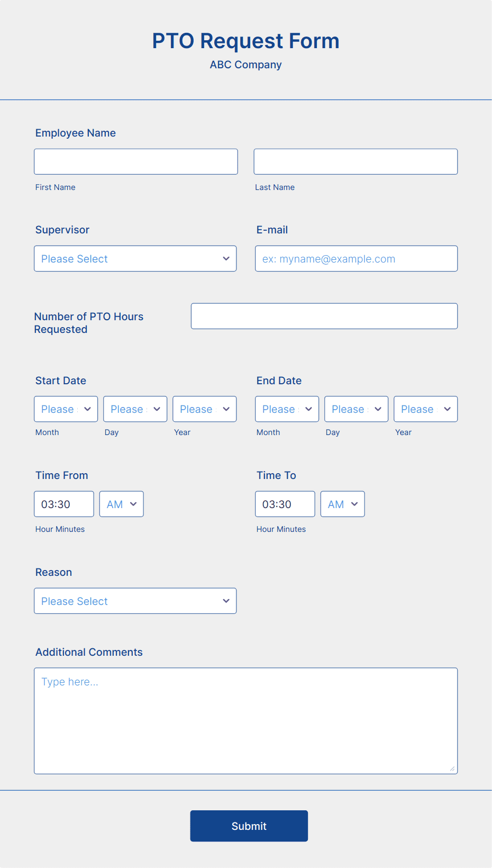Image resolution: width=492 pixels, height=868 pixels.
Task: Select the PTO Hours Requested field
Action: coord(324,316)
